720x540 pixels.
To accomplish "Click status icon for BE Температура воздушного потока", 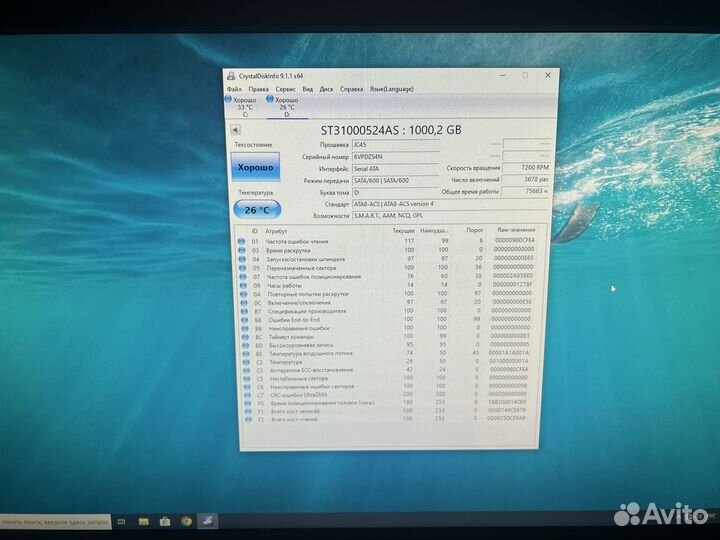I will pyautogui.click(x=246, y=354).
